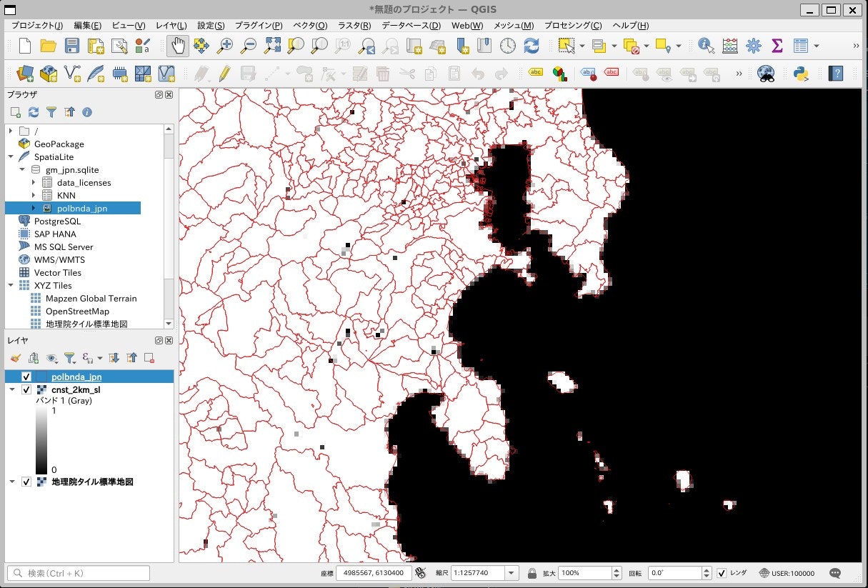The height and width of the screenshot is (588, 868).
Task: Launch the Python console
Action: point(802,72)
